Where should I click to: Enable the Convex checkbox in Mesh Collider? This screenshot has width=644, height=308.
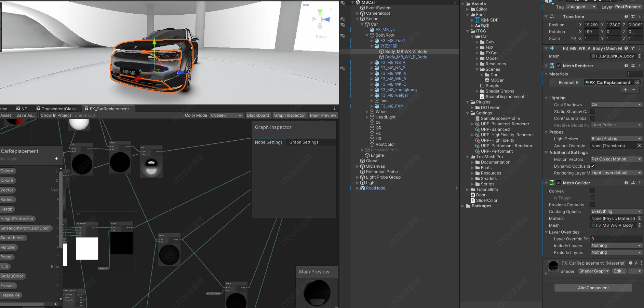[593, 191]
